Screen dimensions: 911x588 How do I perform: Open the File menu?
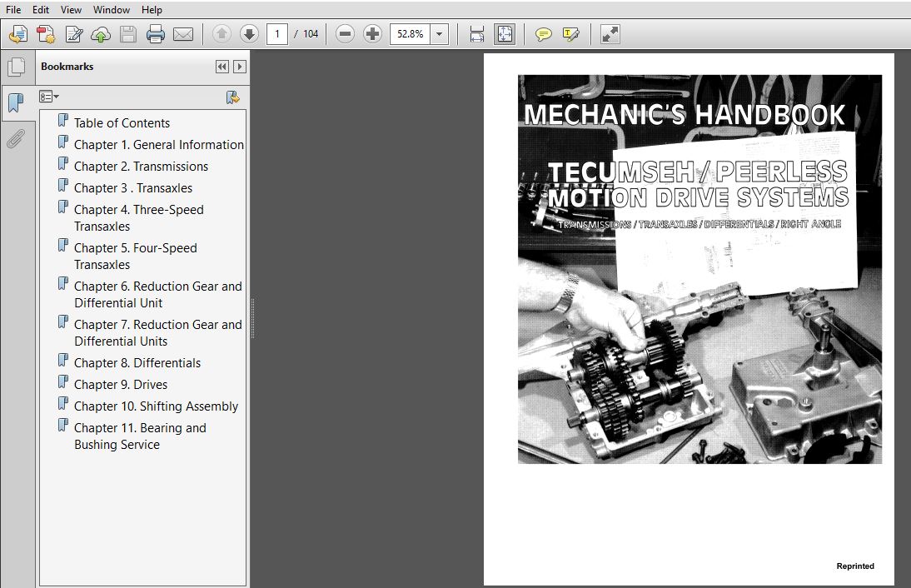(x=13, y=10)
